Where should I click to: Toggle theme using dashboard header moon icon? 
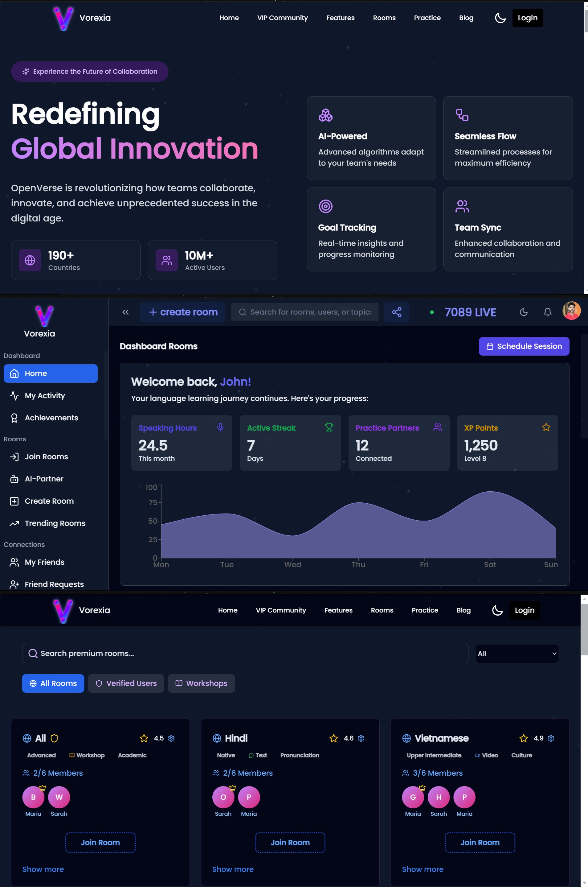pyautogui.click(x=524, y=312)
